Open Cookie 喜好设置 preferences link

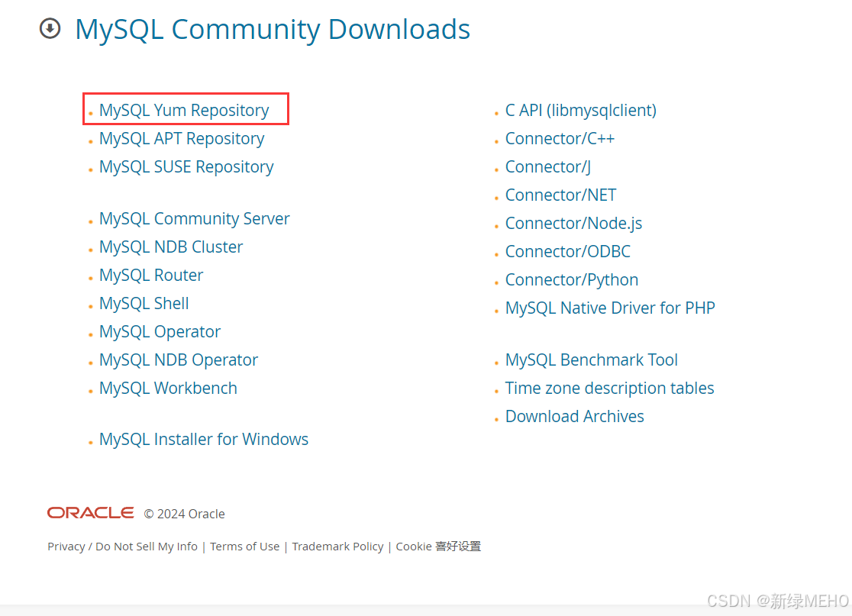(438, 547)
